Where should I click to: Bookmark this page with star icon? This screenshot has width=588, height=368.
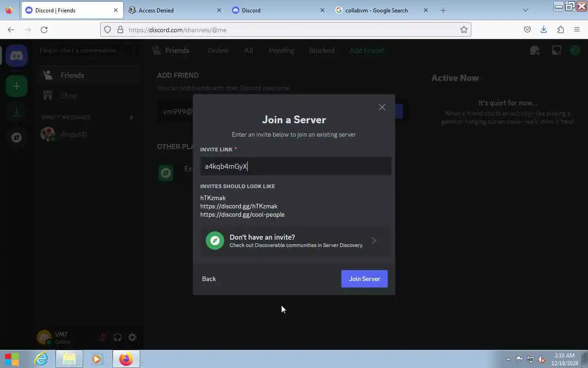point(464,29)
